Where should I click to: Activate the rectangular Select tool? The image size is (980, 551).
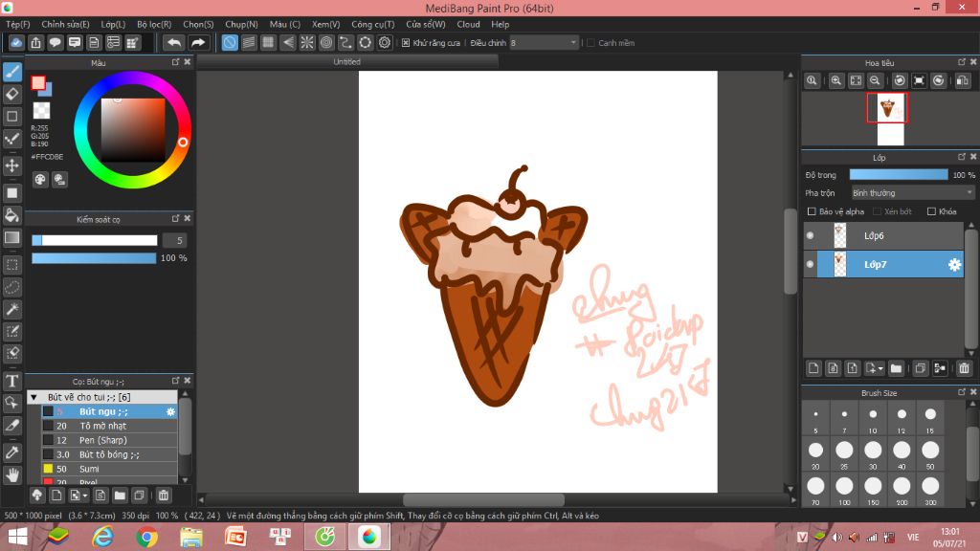point(11,265)
